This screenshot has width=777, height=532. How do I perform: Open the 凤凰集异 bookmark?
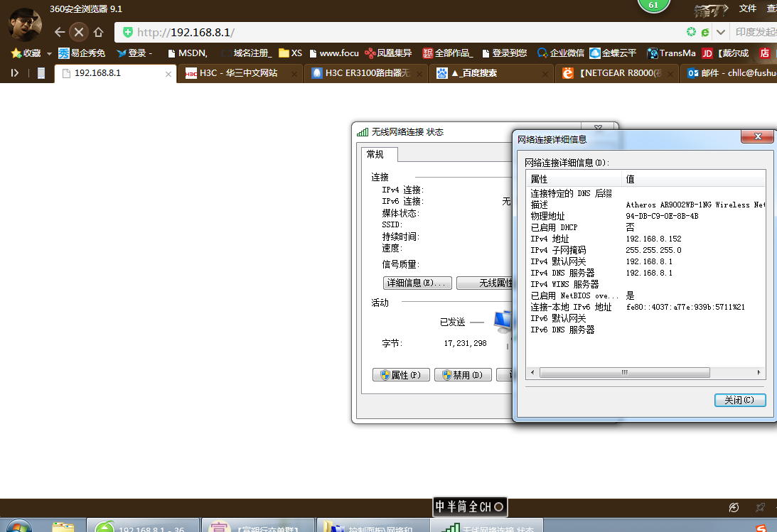tap(388, 53)
